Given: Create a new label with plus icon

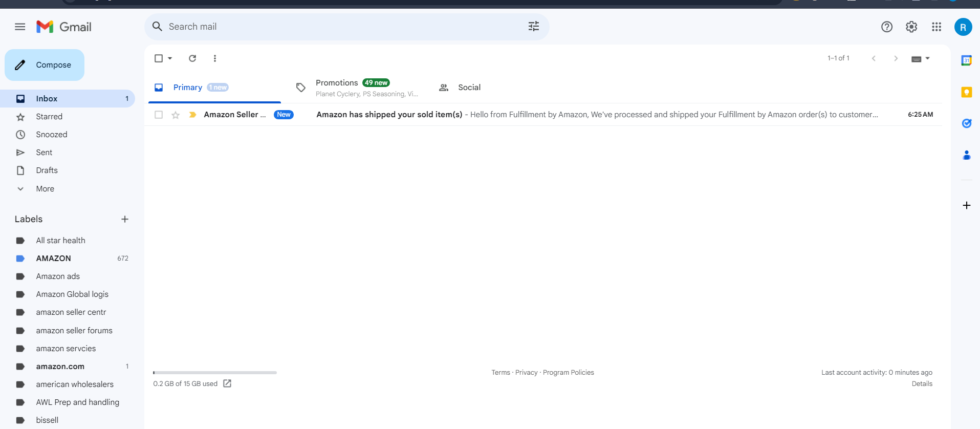Looking at the screenshot, I should pos(125,219).
